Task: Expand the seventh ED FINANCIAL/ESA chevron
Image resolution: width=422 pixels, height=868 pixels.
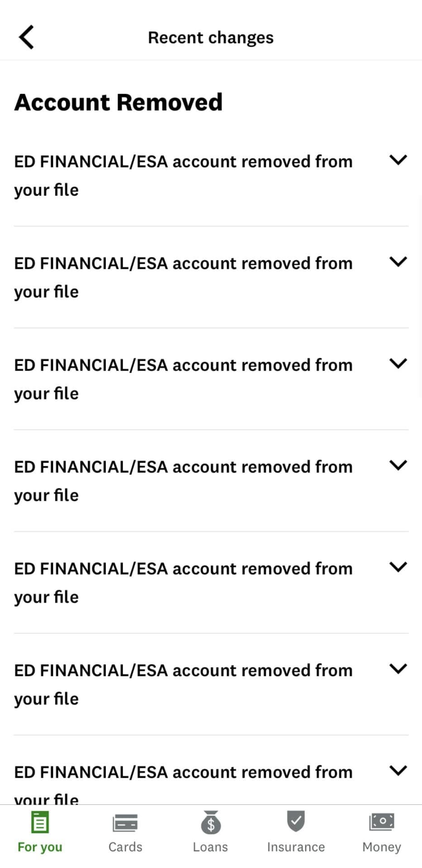Action: click(398, 770)
